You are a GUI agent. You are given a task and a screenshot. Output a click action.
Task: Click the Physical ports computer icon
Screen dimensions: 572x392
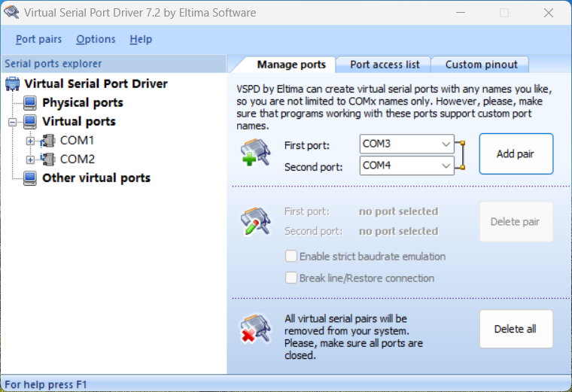[30, 103]
